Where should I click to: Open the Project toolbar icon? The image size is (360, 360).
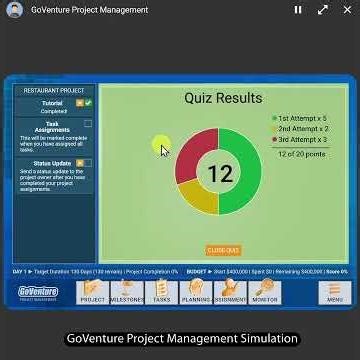pyautogui.click(x=93, y=293)
